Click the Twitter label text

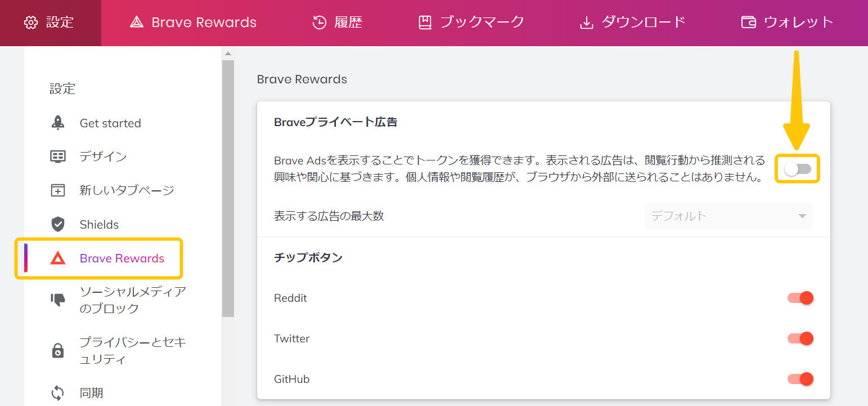tap(292, 338)
